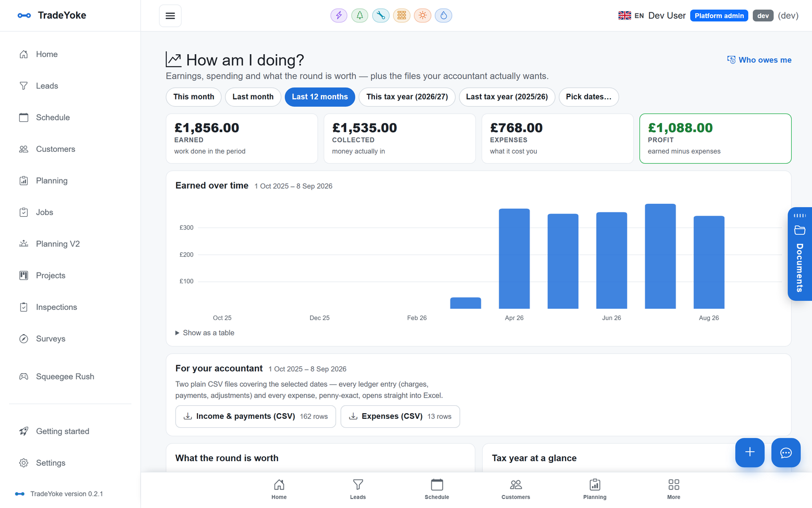Open Schedule in the sidebar
The height and width of the screenshot is (508, 812).
[x=70, y=117]
